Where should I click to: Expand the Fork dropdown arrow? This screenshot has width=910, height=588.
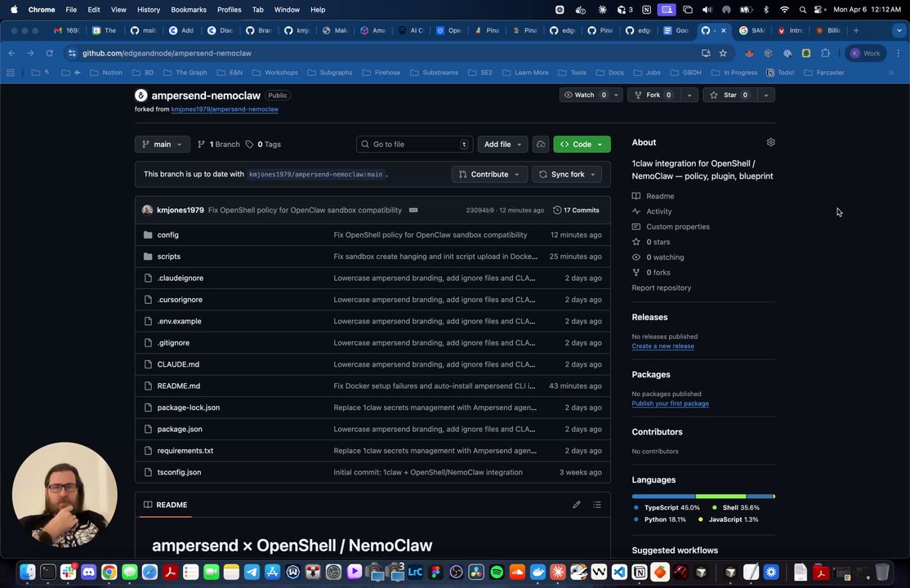pos(689,95)
